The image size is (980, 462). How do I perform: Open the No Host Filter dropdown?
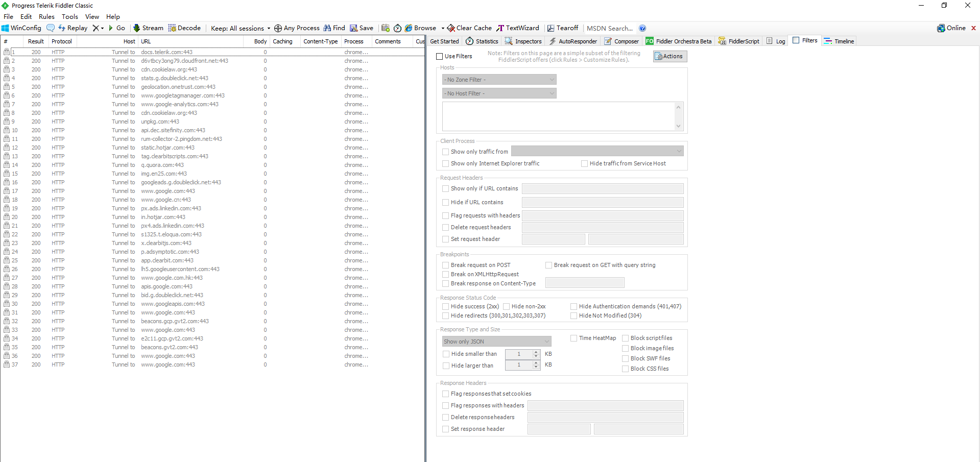click(x=499, y=93)
